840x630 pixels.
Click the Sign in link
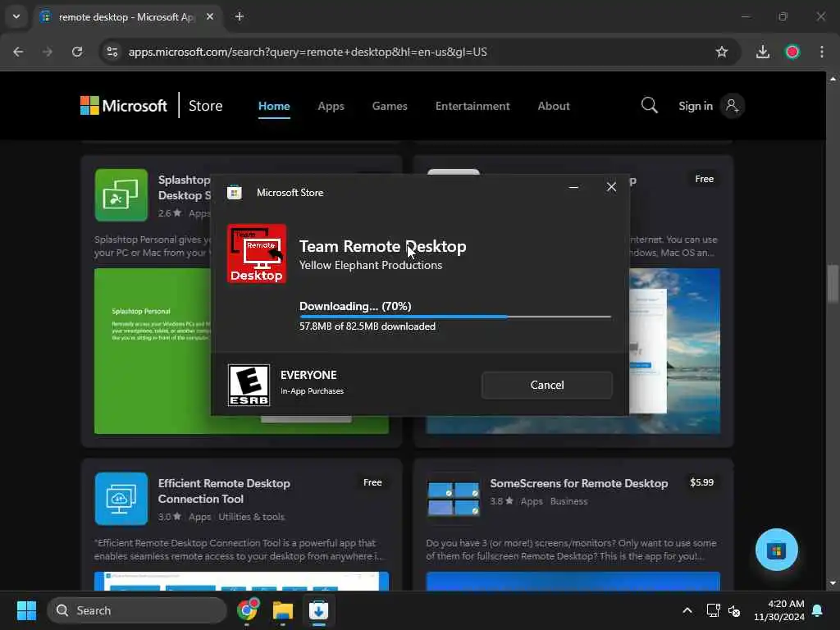point(696,106)
